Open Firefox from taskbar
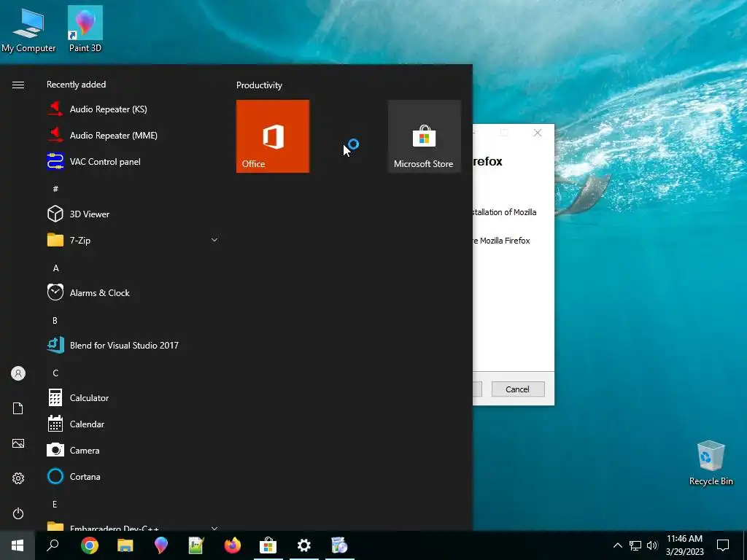The height and width of the screenshot is (560, 747). click(x=233, y=545)
